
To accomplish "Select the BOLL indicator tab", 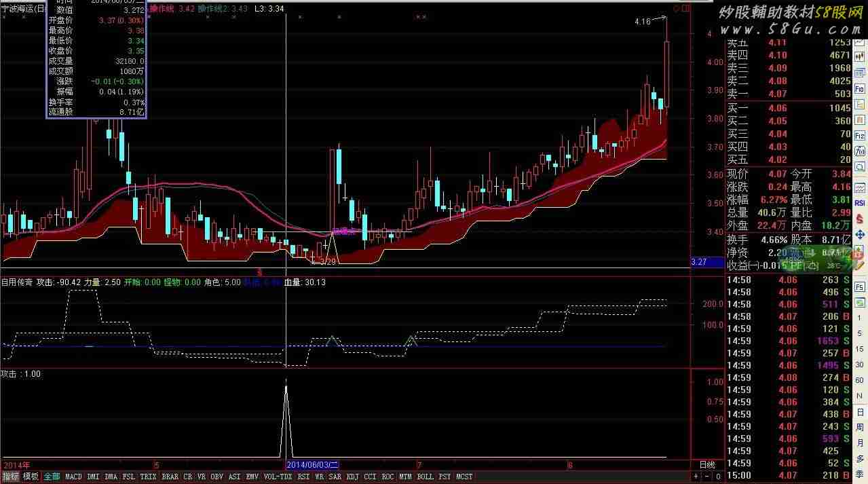I will point(425,477).
